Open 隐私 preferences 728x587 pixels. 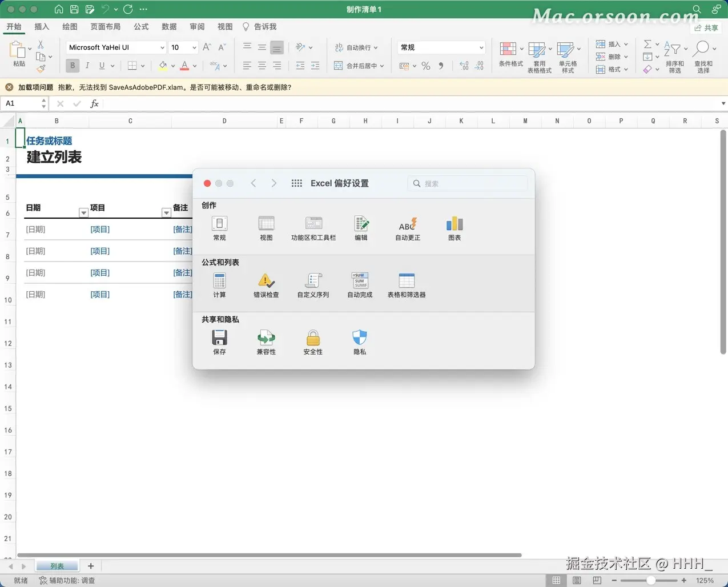360,342
